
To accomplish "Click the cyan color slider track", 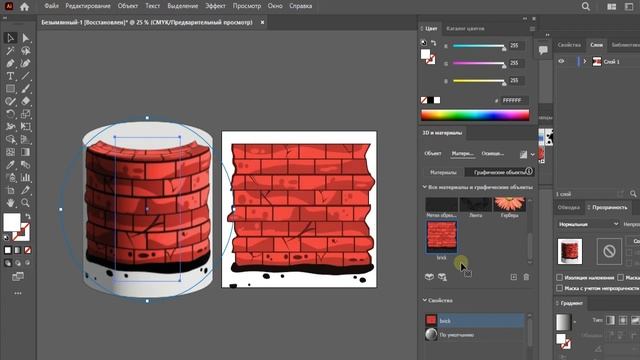I will pyautogui.click(x=478, y=46).
